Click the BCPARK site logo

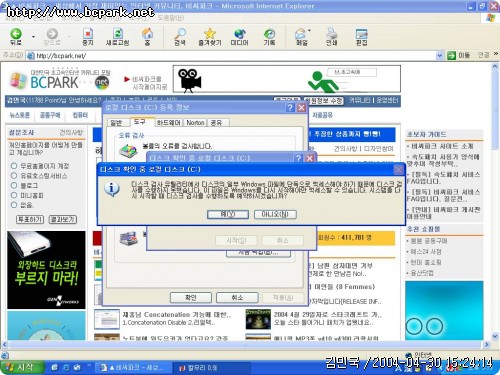60,81
